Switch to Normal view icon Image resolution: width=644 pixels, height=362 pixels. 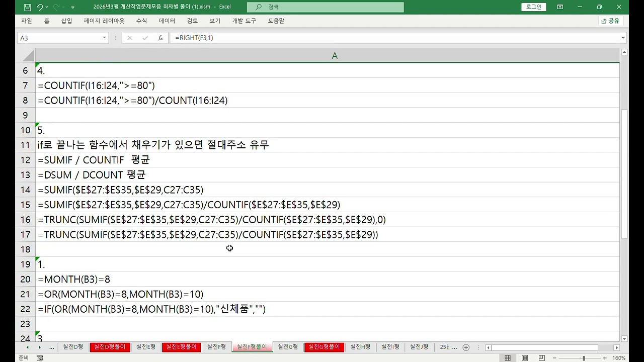(x=508, y=358)
